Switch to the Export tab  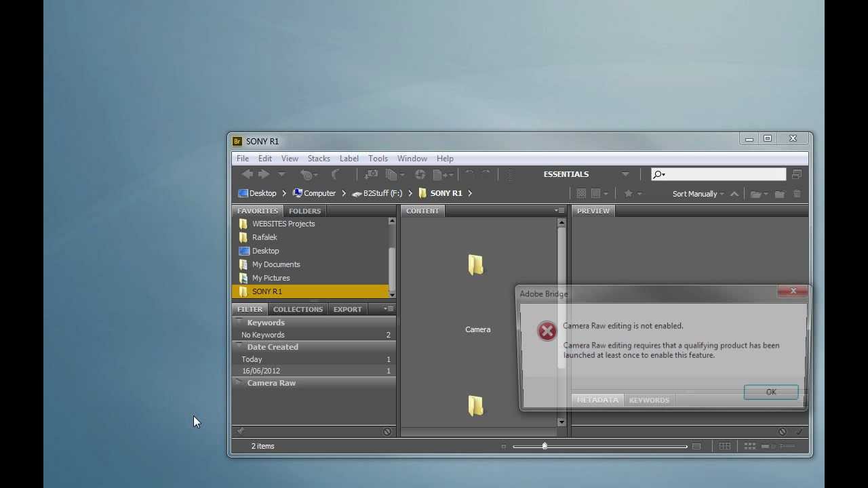tap(347, 309)
